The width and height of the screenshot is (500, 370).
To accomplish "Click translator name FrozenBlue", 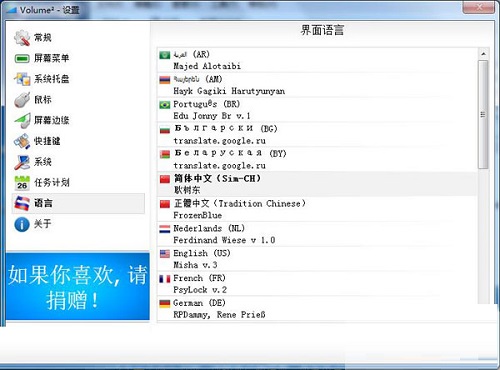I will [x=198, y=215].
